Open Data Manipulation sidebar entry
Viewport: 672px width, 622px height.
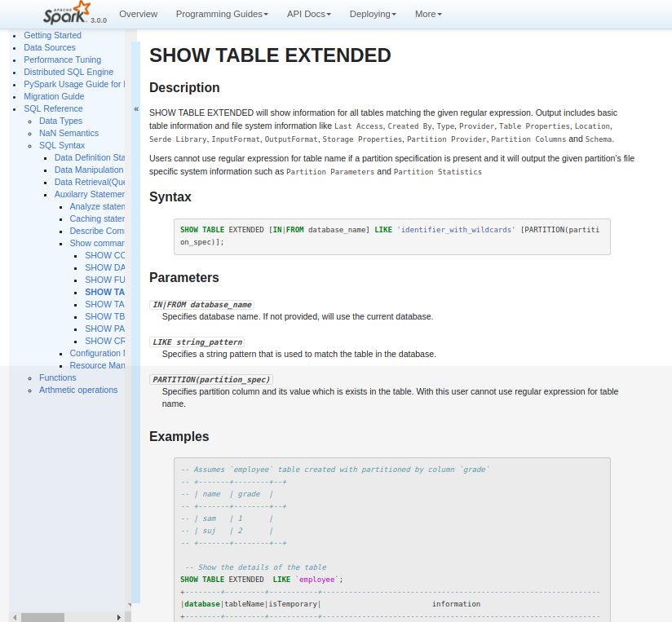(90, 170)
